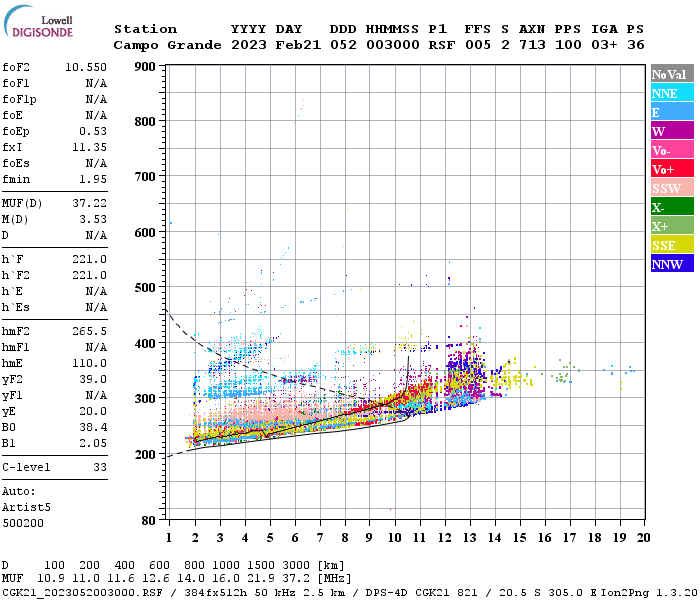
Task: Select the E direction legend swatch
Action: 672,112
